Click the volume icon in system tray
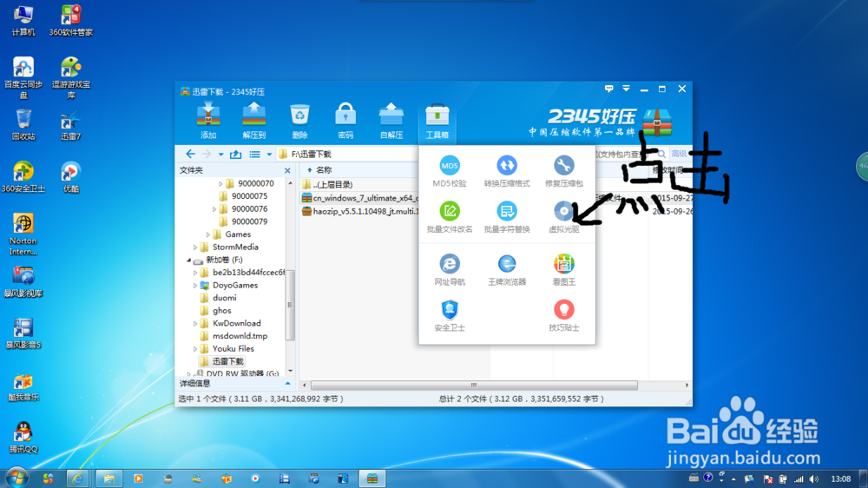The image size is (868, 488). pyautogui.click(x=813, y=478)
